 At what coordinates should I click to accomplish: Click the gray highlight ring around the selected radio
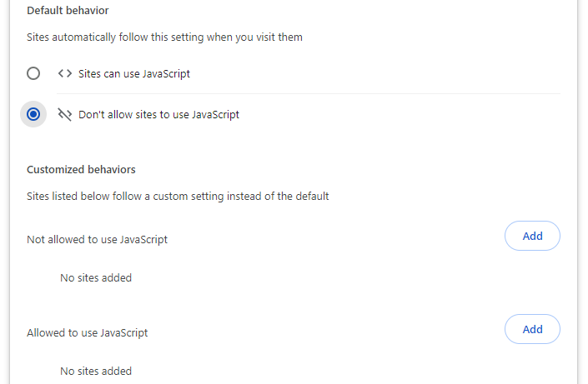click(24, 122)
